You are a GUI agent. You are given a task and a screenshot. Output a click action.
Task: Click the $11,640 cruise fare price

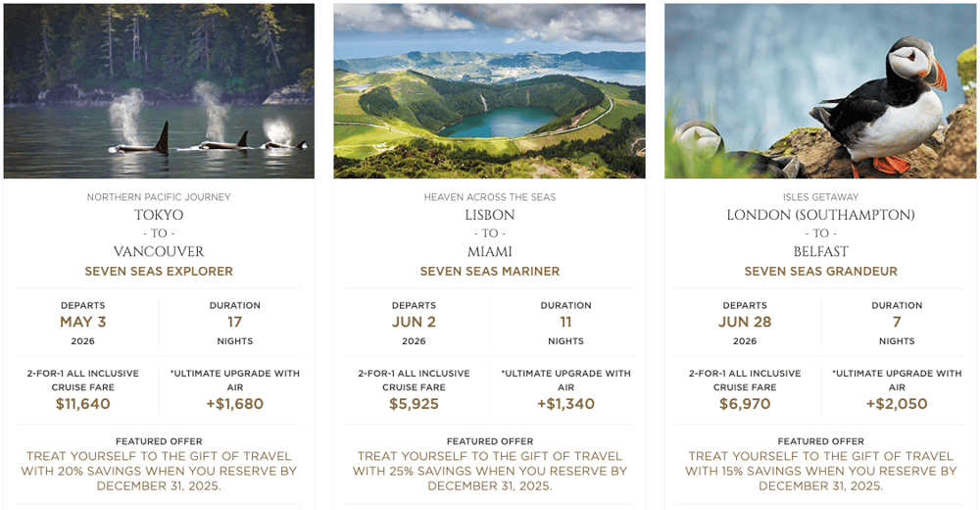pyautogui.click(x=83, y=404)
